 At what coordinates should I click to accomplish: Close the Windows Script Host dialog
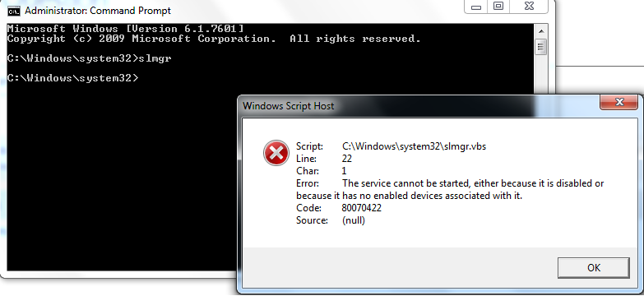point(619,102)
